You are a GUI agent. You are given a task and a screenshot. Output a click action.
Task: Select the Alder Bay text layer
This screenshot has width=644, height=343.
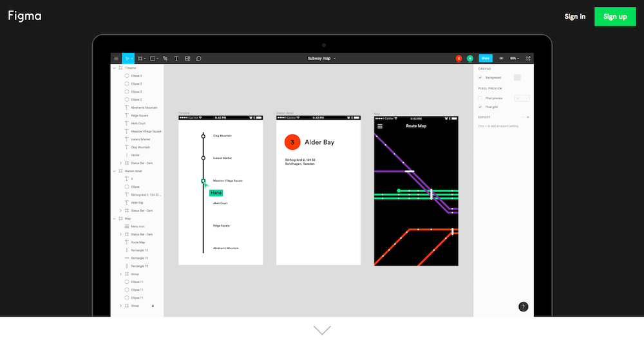coord(137,203)
